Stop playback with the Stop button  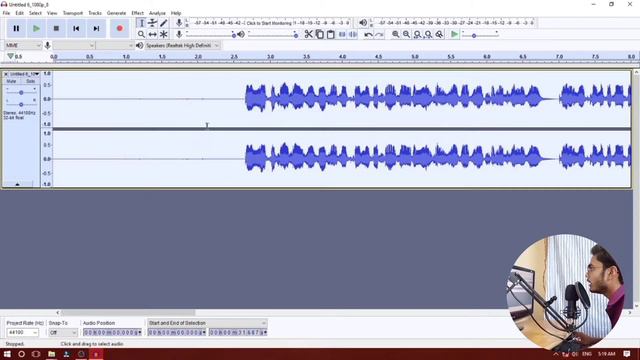pyautogui.click(x=56, y=29)
